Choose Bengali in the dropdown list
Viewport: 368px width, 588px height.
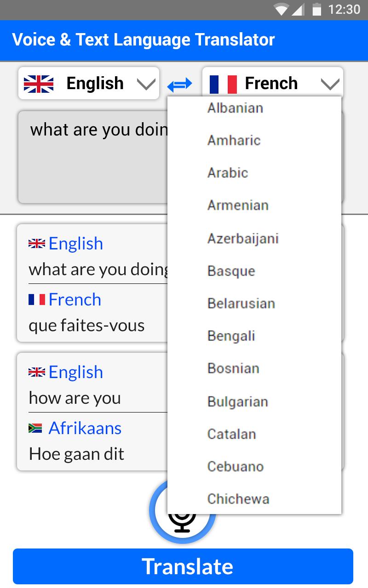254,336
